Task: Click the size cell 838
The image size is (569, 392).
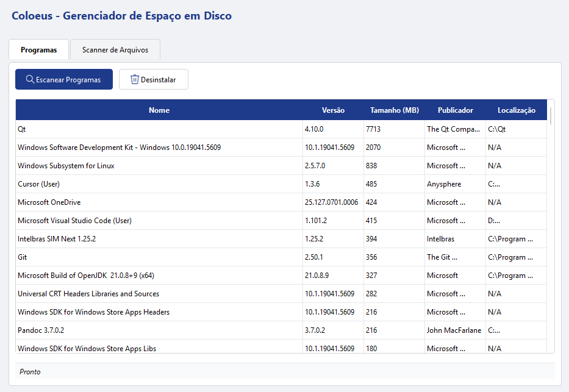Action: [394, 166]
